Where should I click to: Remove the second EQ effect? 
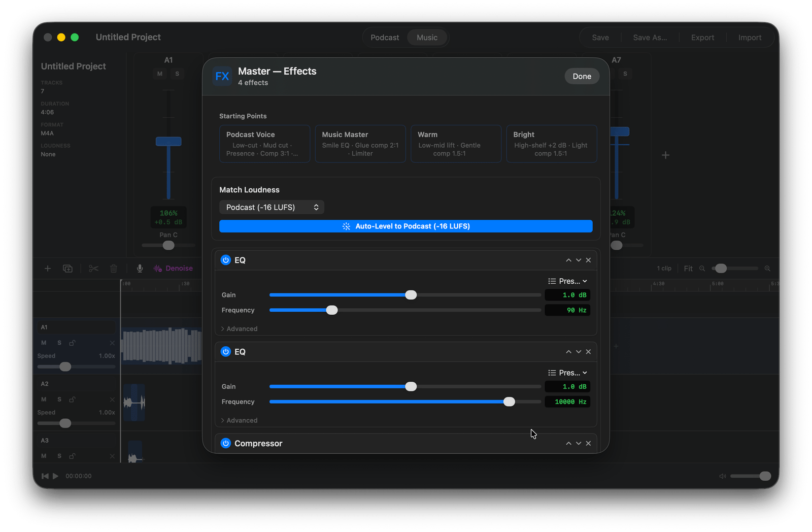588,352
